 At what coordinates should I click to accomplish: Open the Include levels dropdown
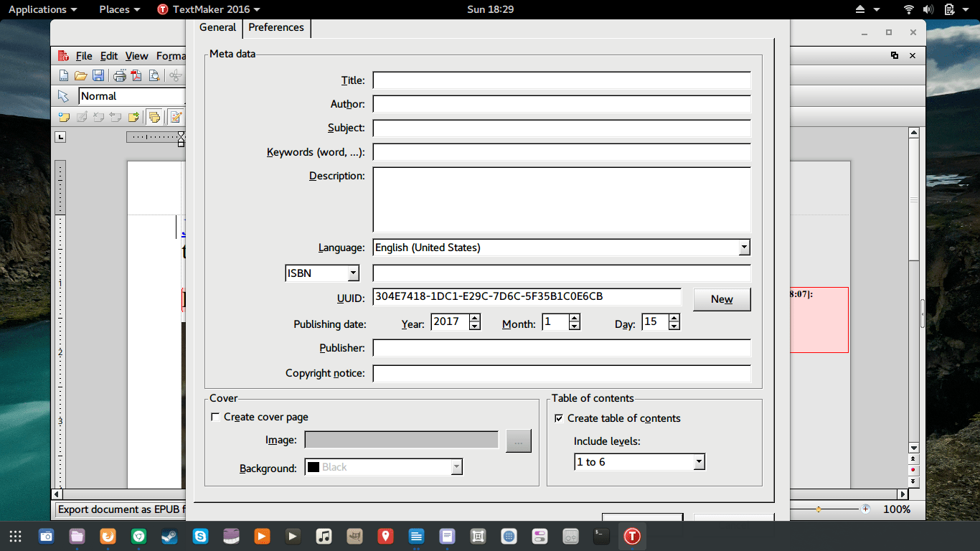click(699, 462)
